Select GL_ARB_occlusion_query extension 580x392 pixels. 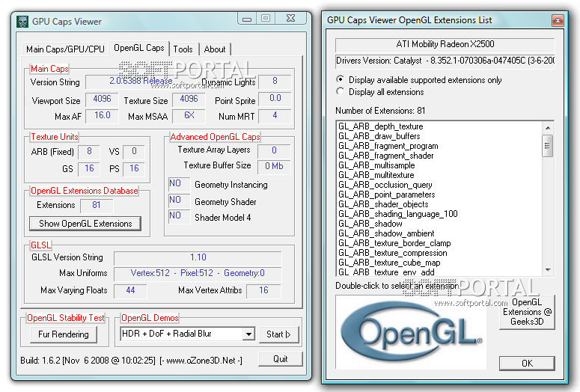click(385, 185)
